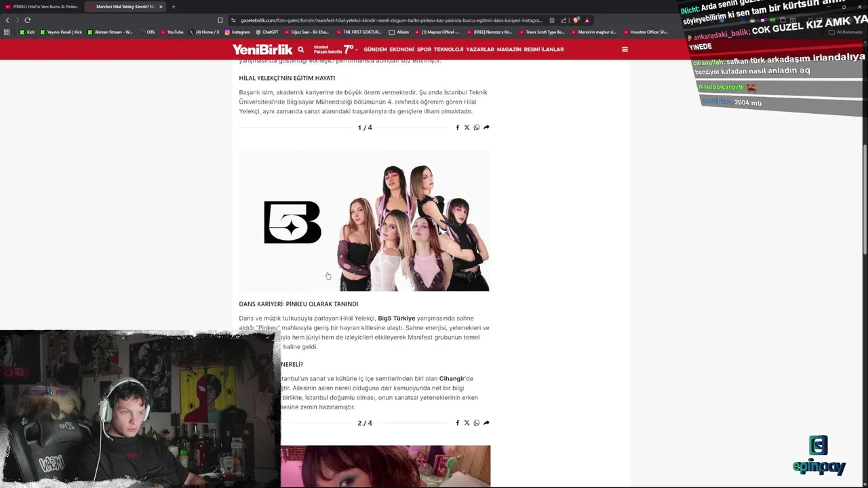Open the All Bookmarks folder
Image resolution: width=868 pixels, height=488 pixels.
pos(846,32)
